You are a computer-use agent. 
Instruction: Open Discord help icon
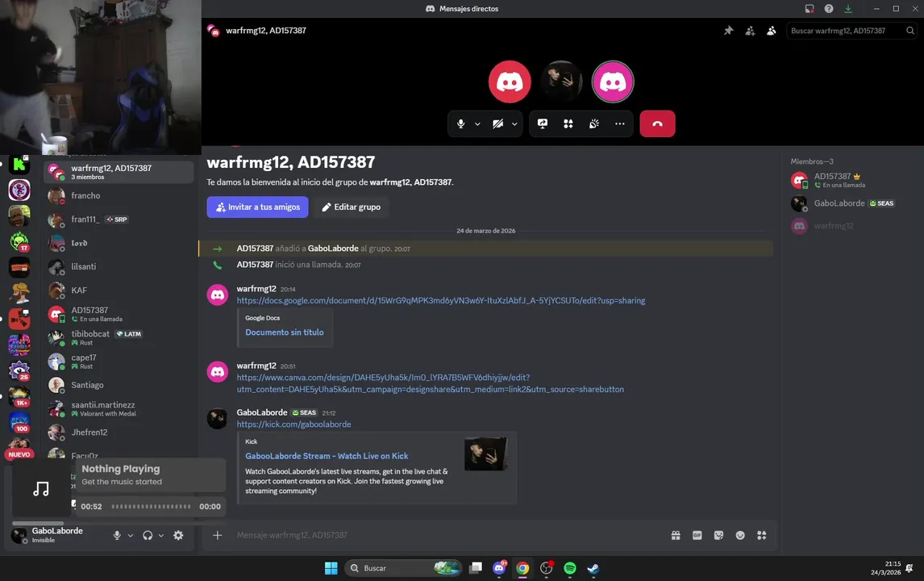pyautogui.click(x=829, y=9)
